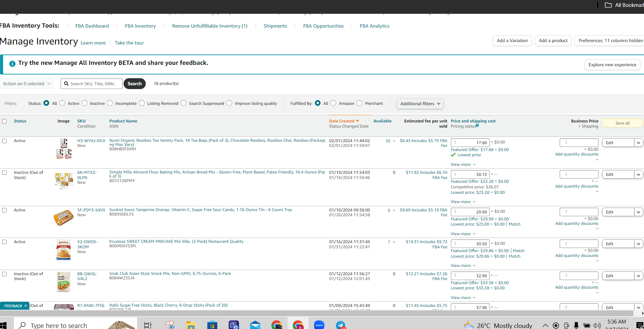Check the Sunkist Sours row checkbox
The height and width of the screenshot is (329, 644).
[x=4, y=210]
